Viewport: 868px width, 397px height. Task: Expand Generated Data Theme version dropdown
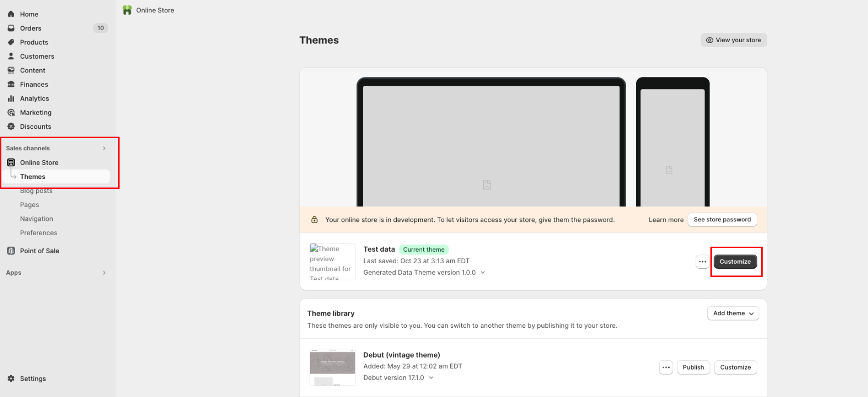[483, 272]
